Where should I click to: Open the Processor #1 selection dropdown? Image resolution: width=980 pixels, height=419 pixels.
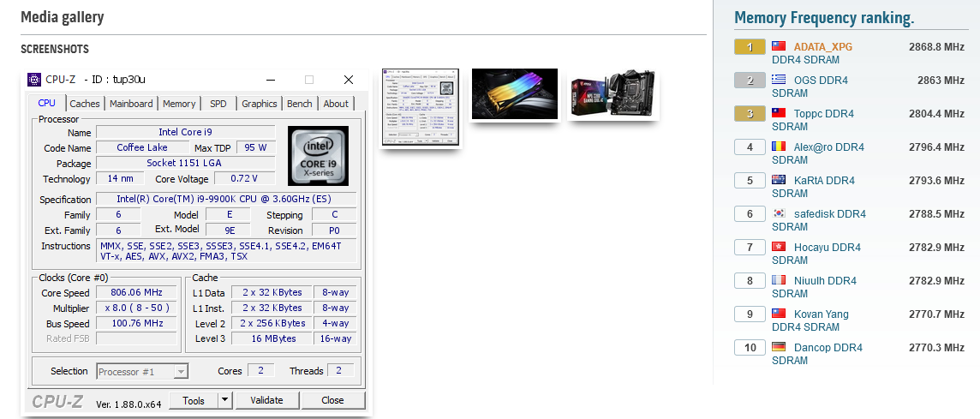coord(142,372)
